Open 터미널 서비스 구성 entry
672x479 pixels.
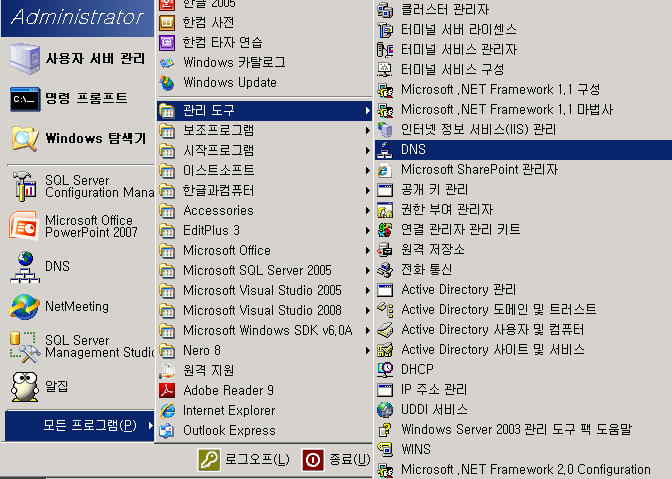pyautogui.click(x=523, y=69)
